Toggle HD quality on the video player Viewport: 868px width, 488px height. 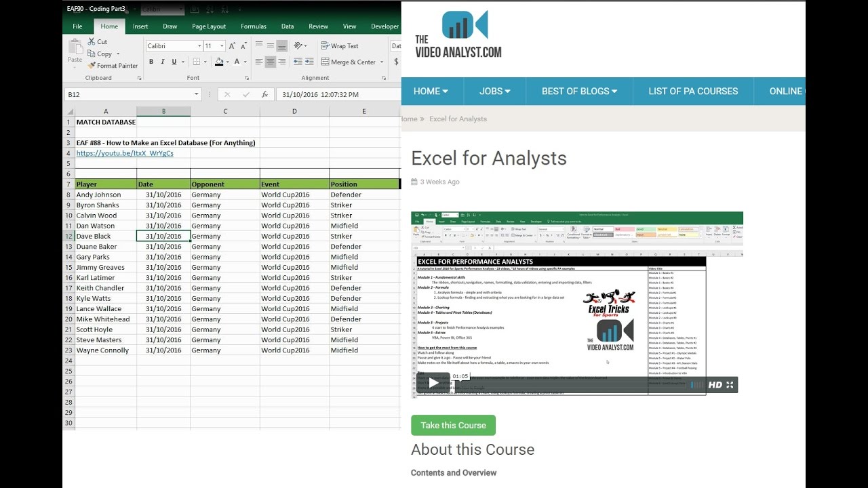(x=715, y=384)
